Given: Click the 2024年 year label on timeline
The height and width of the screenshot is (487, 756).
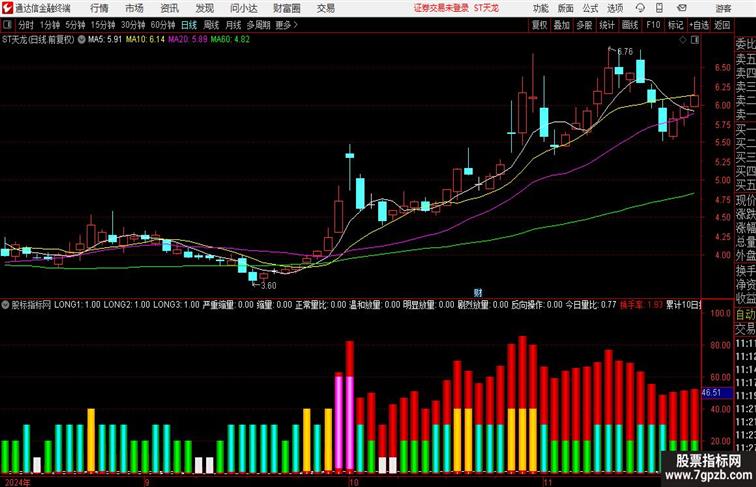Looking at the screenshot, I should [x=17, y=482].
